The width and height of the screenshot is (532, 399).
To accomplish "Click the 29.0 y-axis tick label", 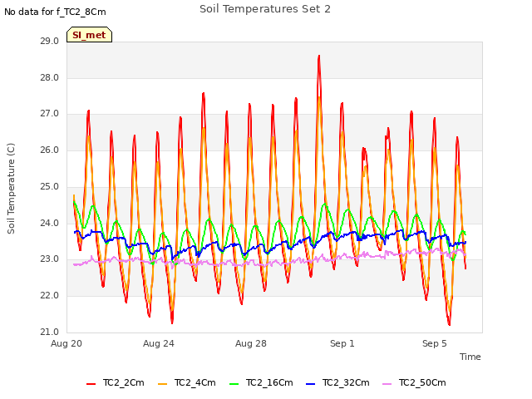I will coord(50,42).
